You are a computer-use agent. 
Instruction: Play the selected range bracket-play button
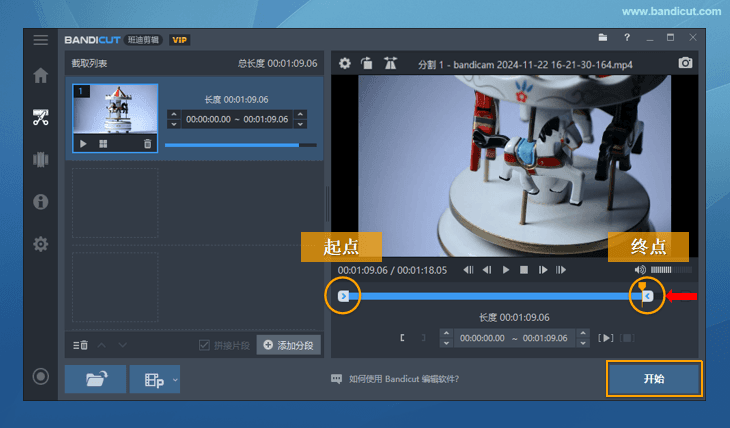[x=605, y=338]
